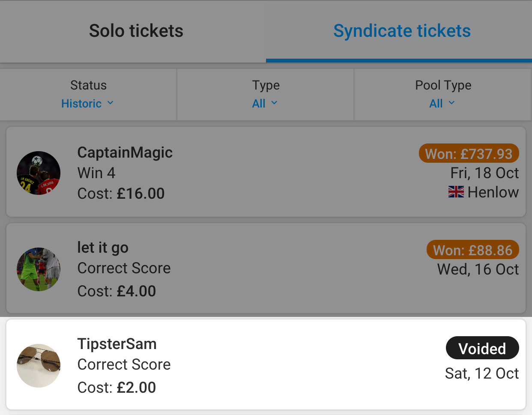This screenshot has width=532, height=415.
Task: Click CaptainMagic's football avatar
Action: [x=39, y=173]
